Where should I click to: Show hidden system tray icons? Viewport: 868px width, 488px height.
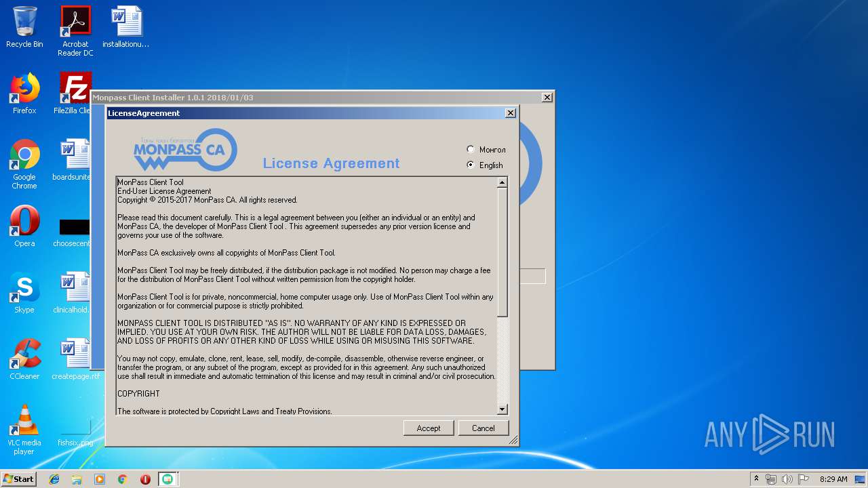pyautogui.click(x=756, y=479)
